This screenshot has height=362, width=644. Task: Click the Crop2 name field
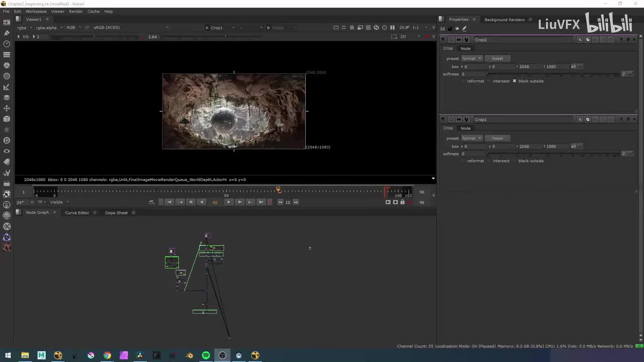pos(524,40)
